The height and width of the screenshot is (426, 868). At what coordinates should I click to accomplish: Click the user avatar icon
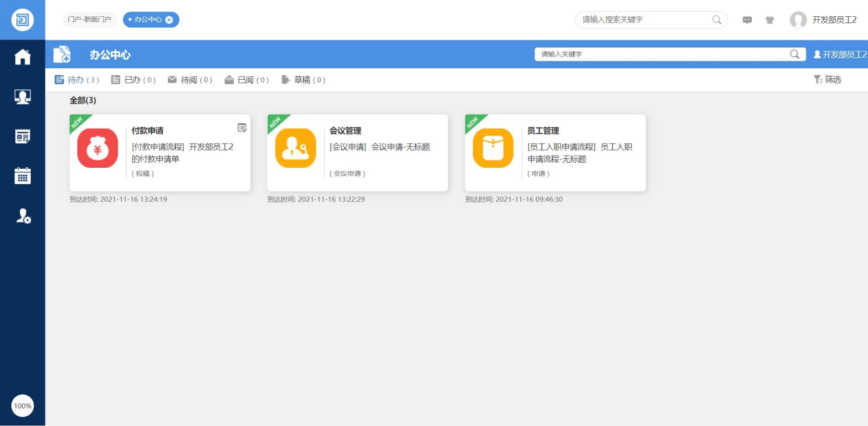[x=798, y=20]
